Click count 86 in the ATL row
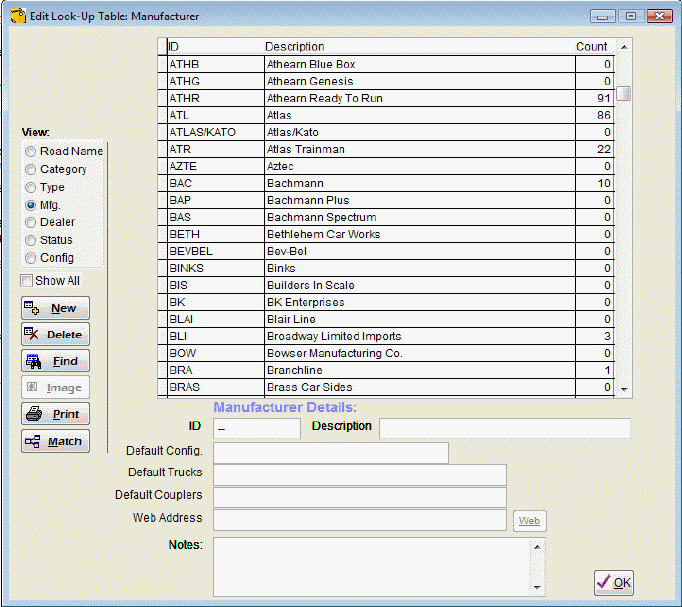 click(x=595, y=115)
